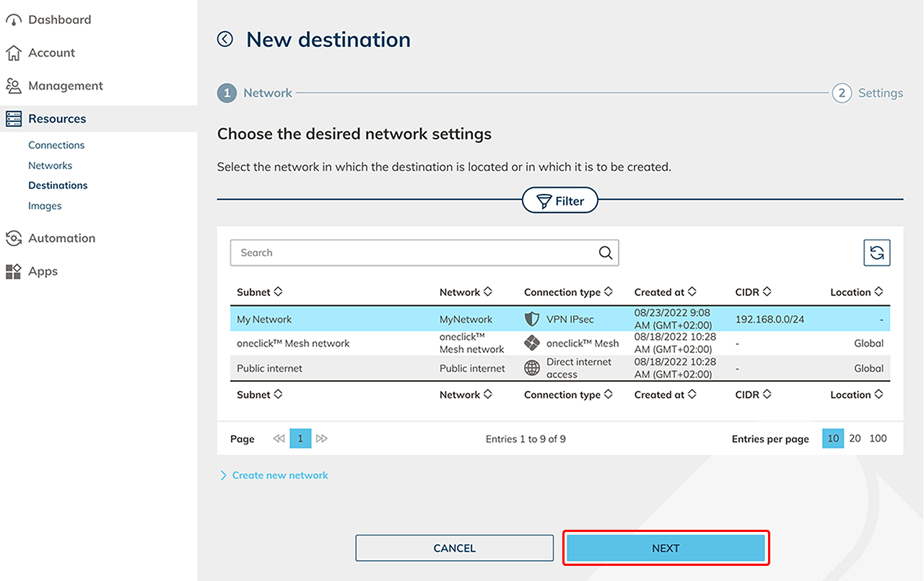The width and height of the screenshot is (924, 581).
Task: Click into the Search input field
Action: coord(411,253)
